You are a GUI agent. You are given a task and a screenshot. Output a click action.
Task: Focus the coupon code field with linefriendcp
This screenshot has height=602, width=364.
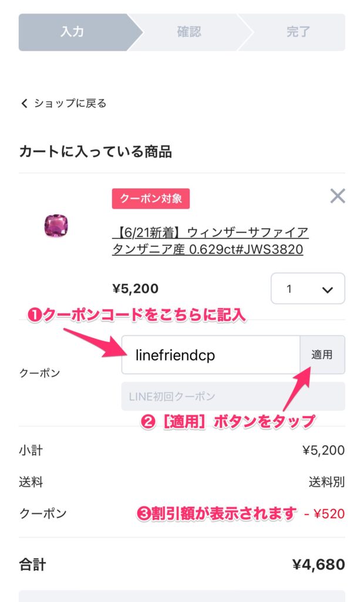[211, 354]
